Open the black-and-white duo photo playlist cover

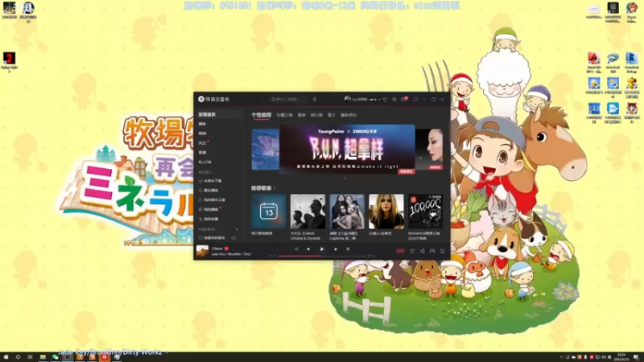pos(308,212)
